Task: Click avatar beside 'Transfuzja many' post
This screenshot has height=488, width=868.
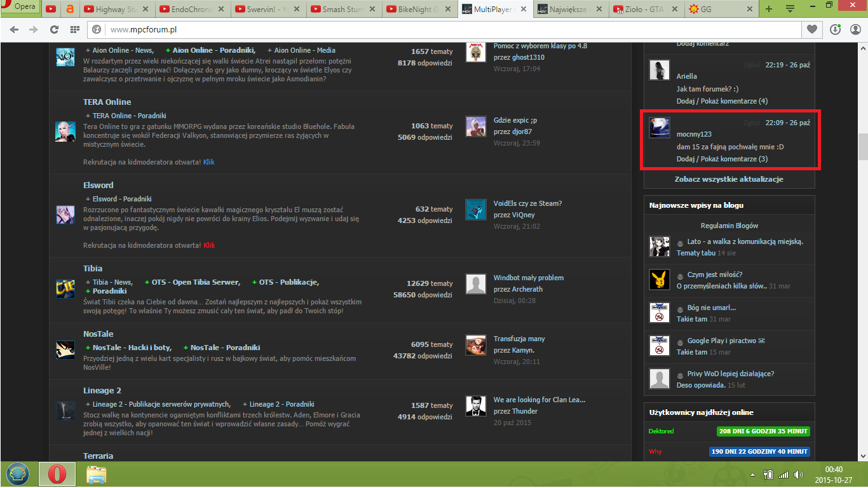Action: pos(476,344)
